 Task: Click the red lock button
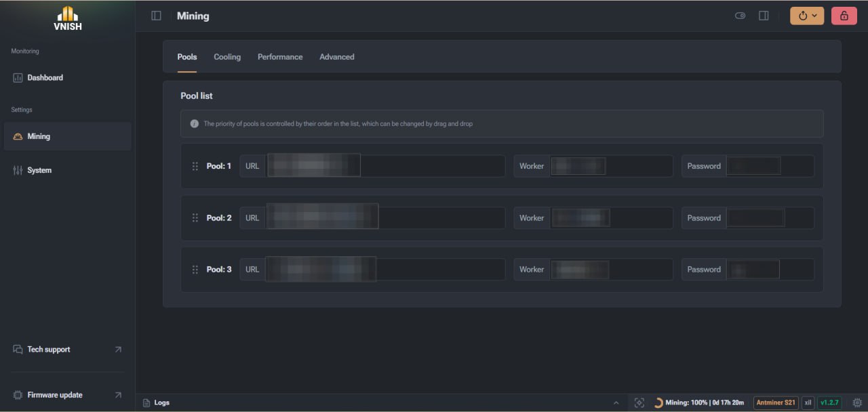click(x=844, y=16)
